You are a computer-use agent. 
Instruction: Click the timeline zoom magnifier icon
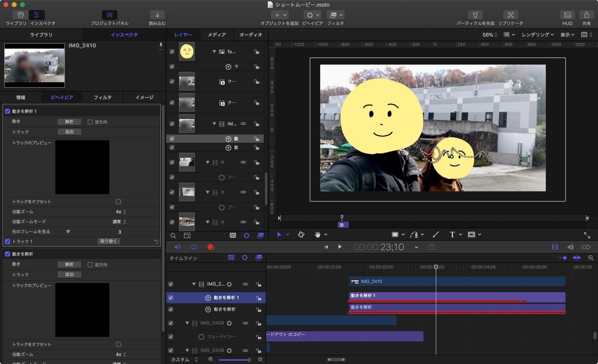click(591, 258)
